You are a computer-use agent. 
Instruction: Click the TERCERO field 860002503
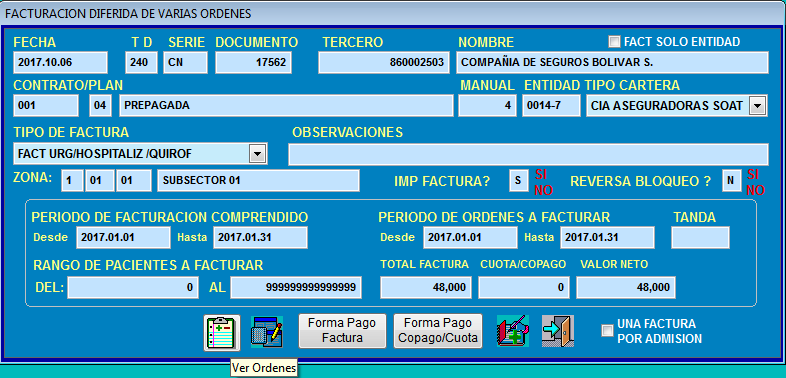pyautogui.click(x=384, y=63)
